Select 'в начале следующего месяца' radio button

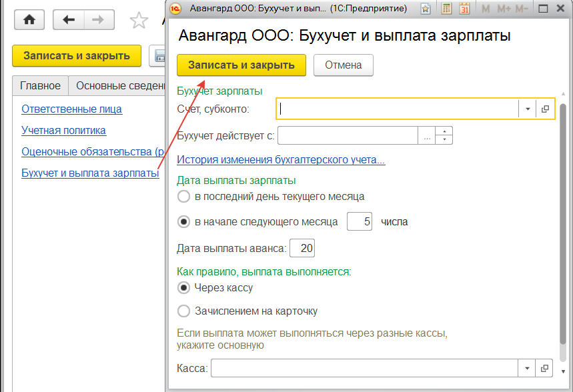click(183, 222)
